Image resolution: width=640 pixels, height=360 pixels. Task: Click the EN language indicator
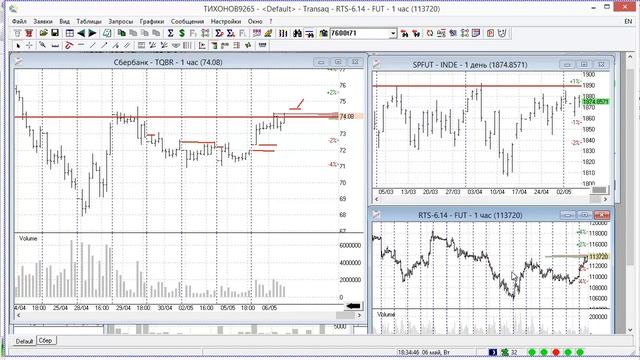[628, 21]
